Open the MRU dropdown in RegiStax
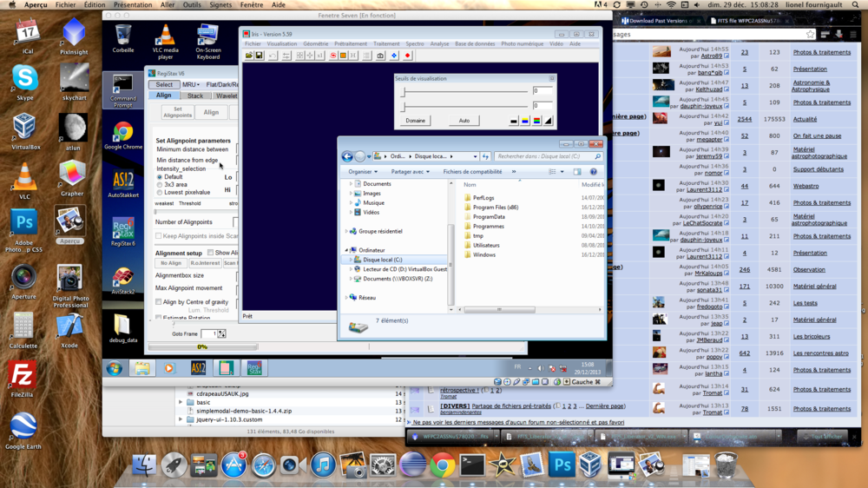 [191, 85]
